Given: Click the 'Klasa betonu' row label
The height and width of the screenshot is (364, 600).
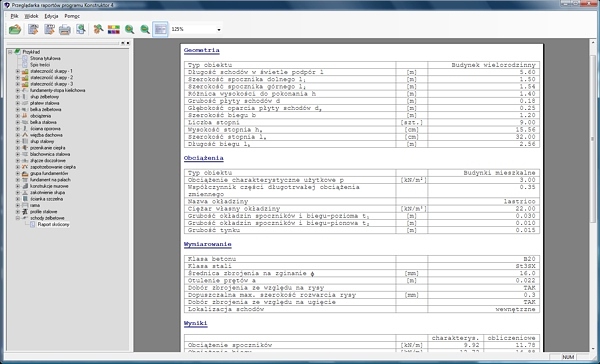Looking at the screenshot, I should point(212,259).
